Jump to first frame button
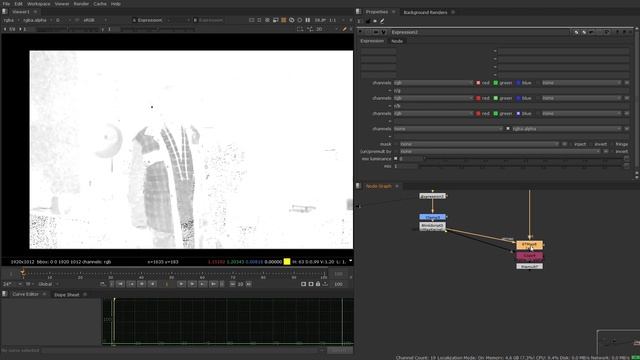The image size is (640, 360). [x=120, y=284]
